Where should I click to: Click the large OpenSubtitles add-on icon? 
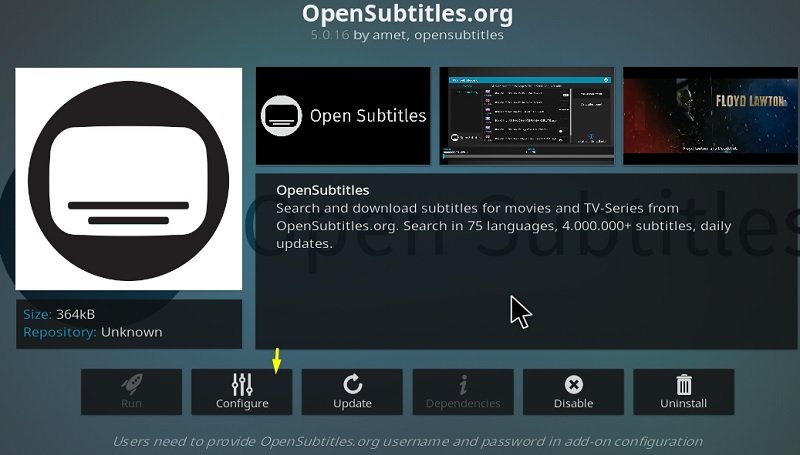pos(129,179)
